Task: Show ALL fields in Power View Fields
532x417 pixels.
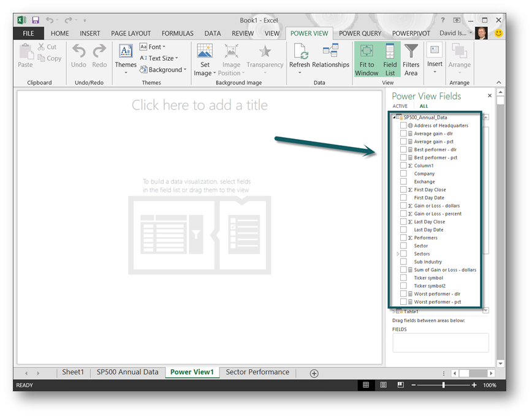Action: click(424, 106)
